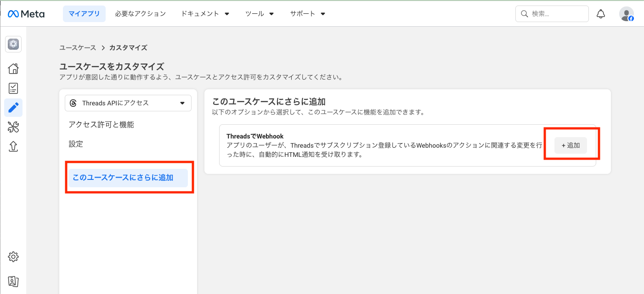Viewport: 644px width, 294px height.
Task: Open the app dashboard home icon in sidebar
Action: (x=13, y=68)
